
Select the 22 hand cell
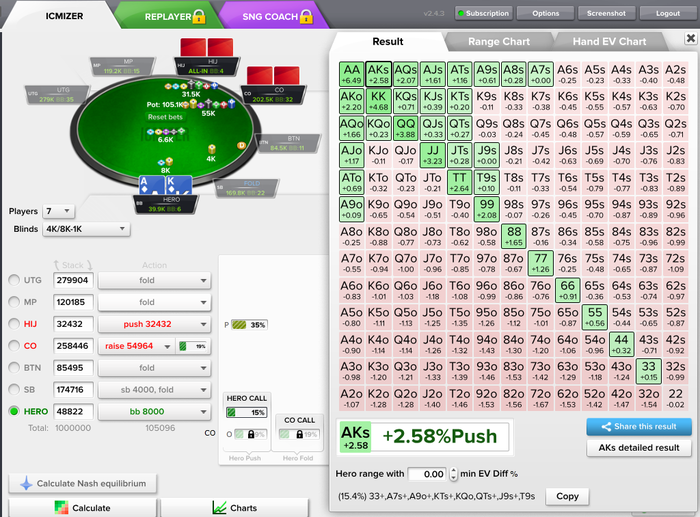click(x=675, y=398)
